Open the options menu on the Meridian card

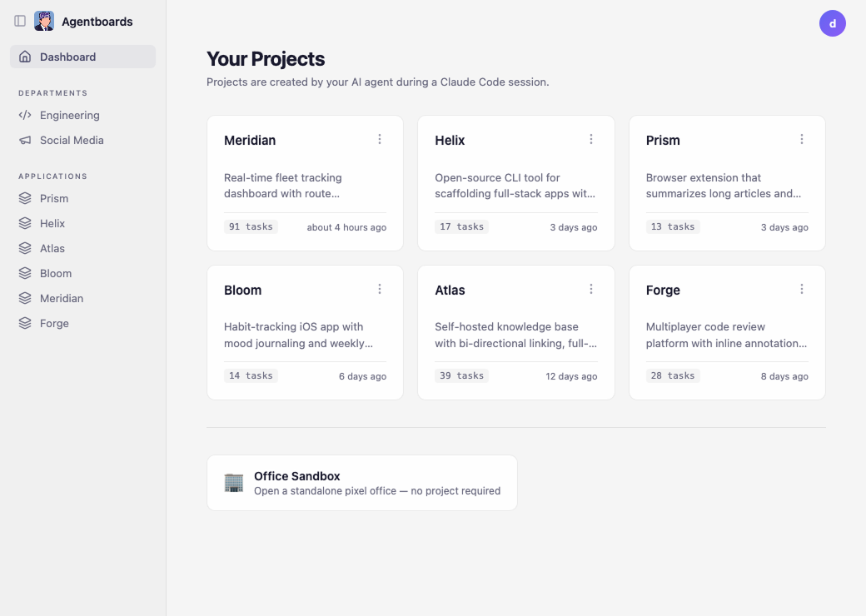[x=380, y=139]
